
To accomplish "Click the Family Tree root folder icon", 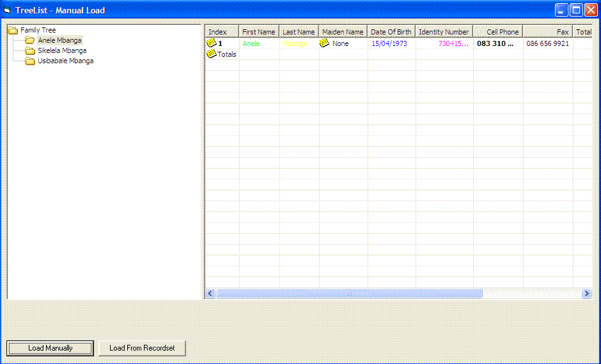I will pos(13,30).
